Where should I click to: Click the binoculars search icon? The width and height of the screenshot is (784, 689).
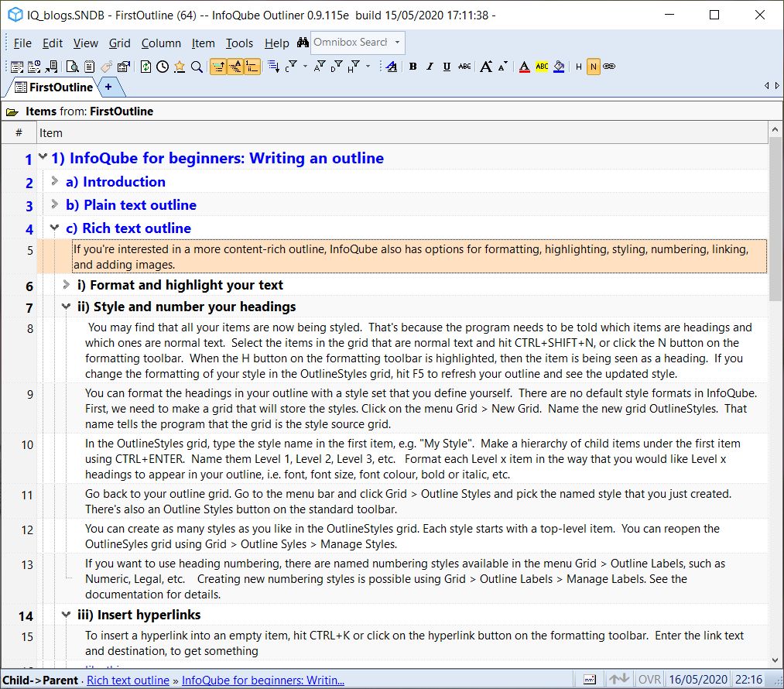click(303, 43)
